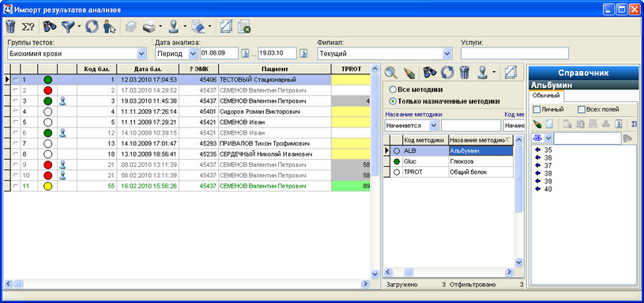Viewport: 644px width, 303px height.
Task: Click the pencil icon in methods panel
Action: [409, 74]
